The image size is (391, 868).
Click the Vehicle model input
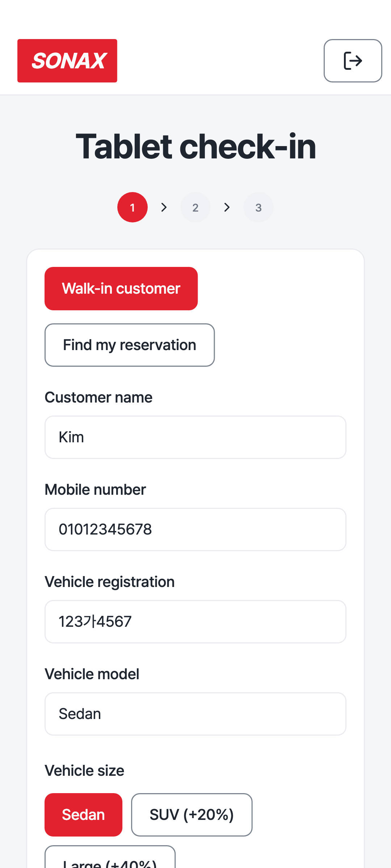195,714
